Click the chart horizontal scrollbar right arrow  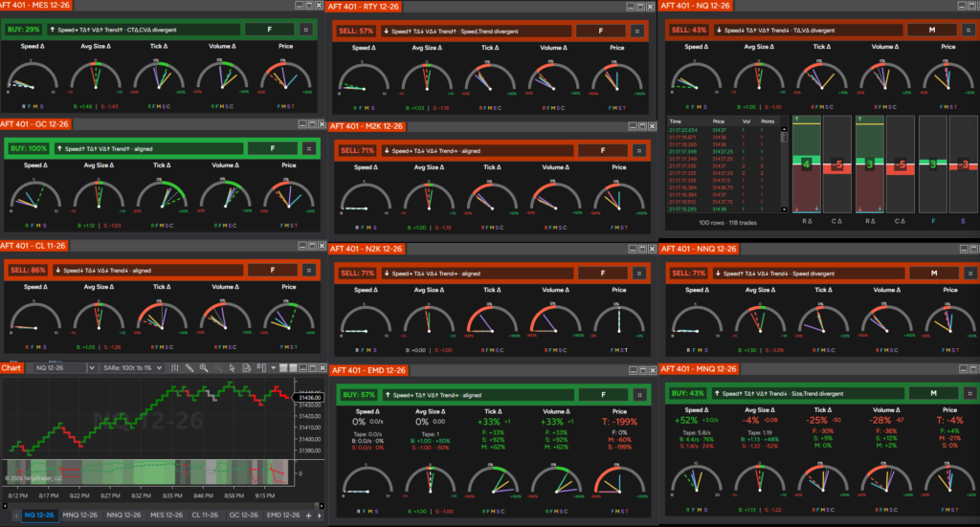coord(322,506)
